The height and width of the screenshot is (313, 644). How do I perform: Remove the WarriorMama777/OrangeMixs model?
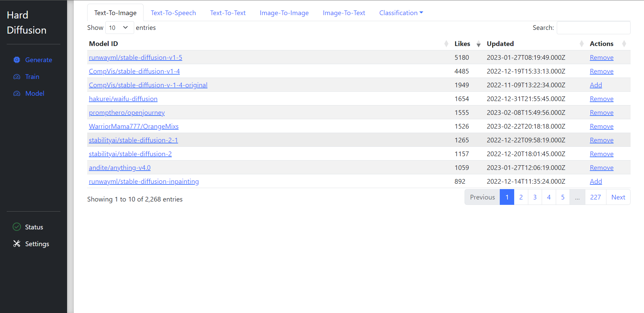601,126
